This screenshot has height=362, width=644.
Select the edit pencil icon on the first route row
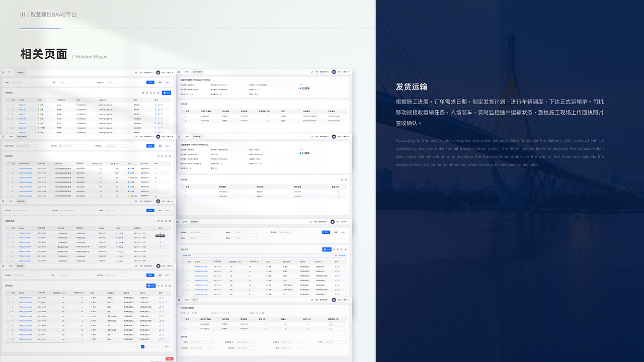click(159, 298)
